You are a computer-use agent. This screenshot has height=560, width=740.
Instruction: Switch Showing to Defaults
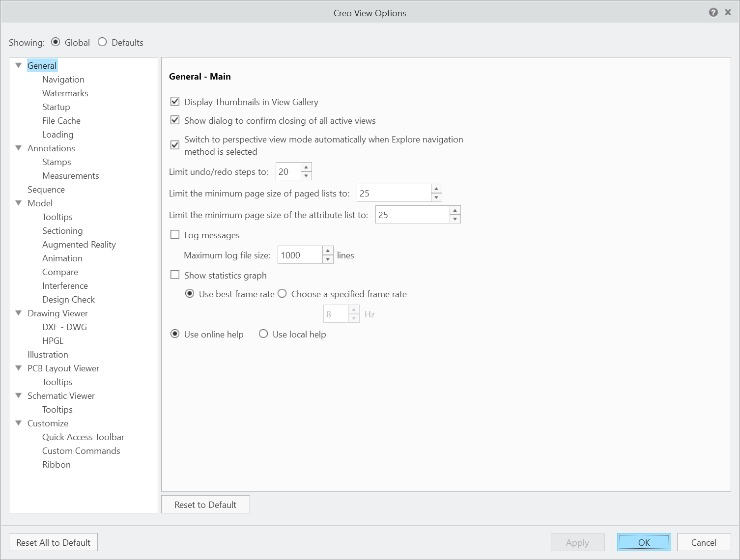pos(102,42)
